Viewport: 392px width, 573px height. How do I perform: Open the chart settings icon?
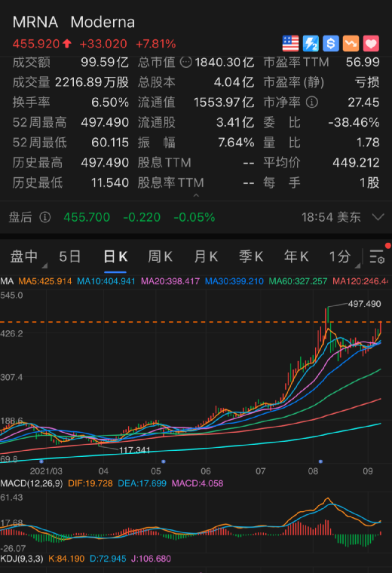[377, 256]
